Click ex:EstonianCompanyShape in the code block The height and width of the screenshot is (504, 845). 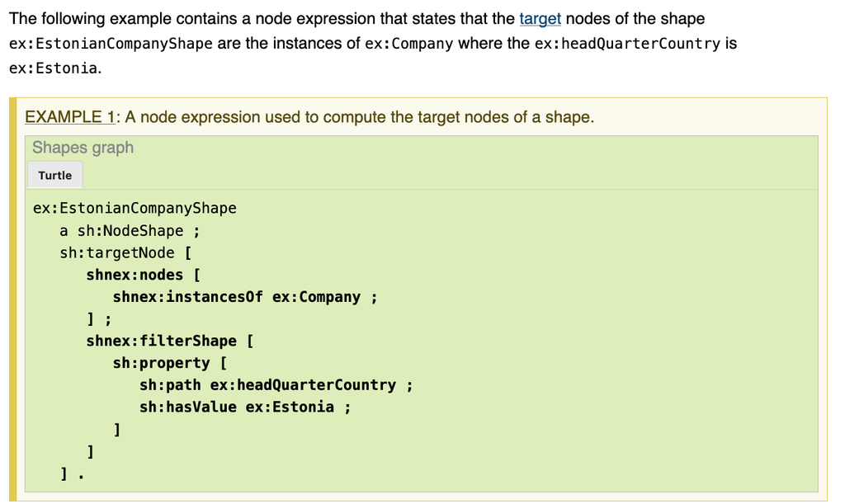[135, 208]
